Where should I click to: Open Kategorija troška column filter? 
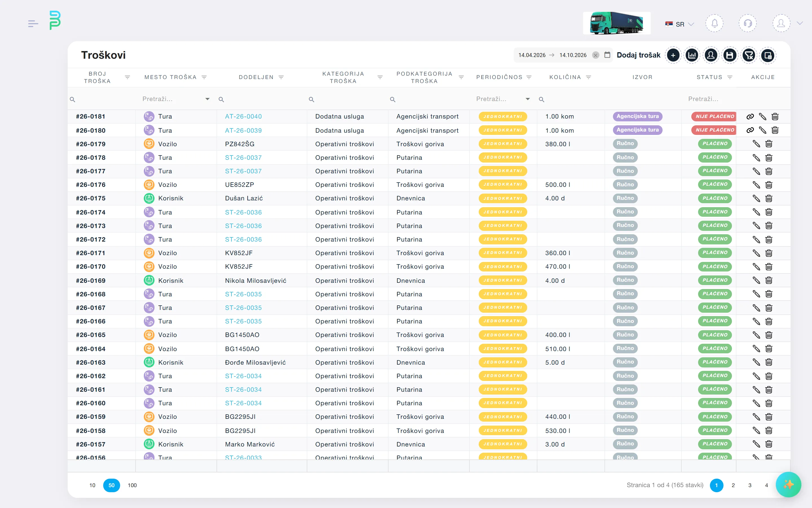coord(380,77)
